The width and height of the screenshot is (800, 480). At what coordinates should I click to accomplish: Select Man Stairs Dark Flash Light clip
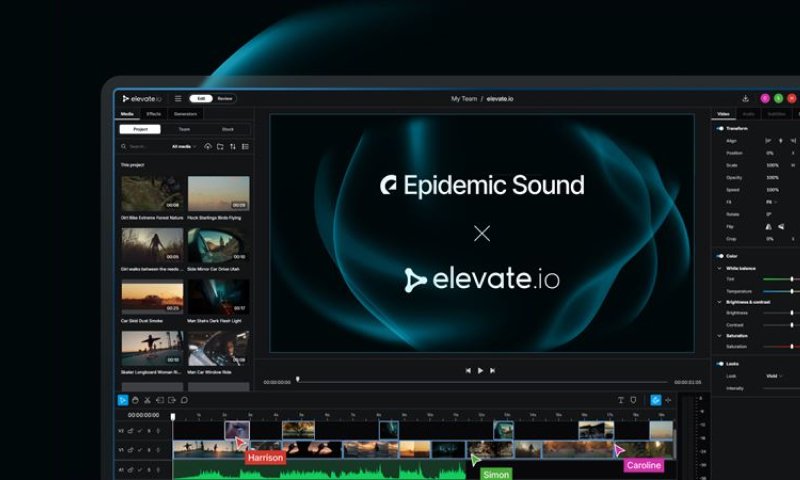tap(218, 297)
